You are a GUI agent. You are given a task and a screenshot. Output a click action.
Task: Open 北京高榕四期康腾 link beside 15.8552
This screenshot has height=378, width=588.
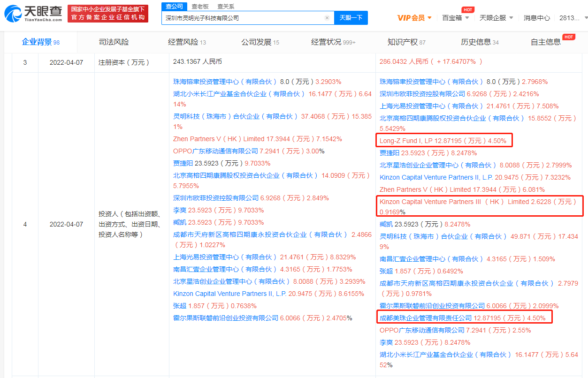click(x=452, y=118)
